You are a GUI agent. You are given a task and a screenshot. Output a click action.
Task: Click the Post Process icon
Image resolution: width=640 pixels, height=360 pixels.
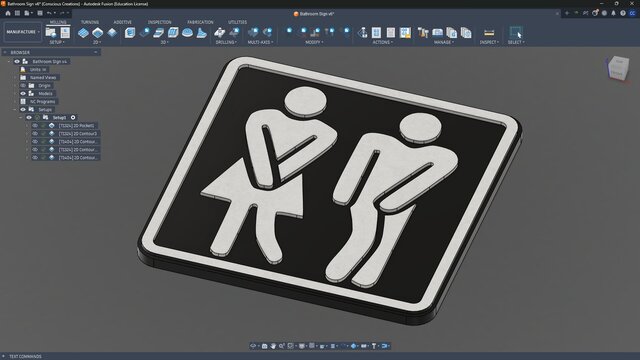(376, 33)
